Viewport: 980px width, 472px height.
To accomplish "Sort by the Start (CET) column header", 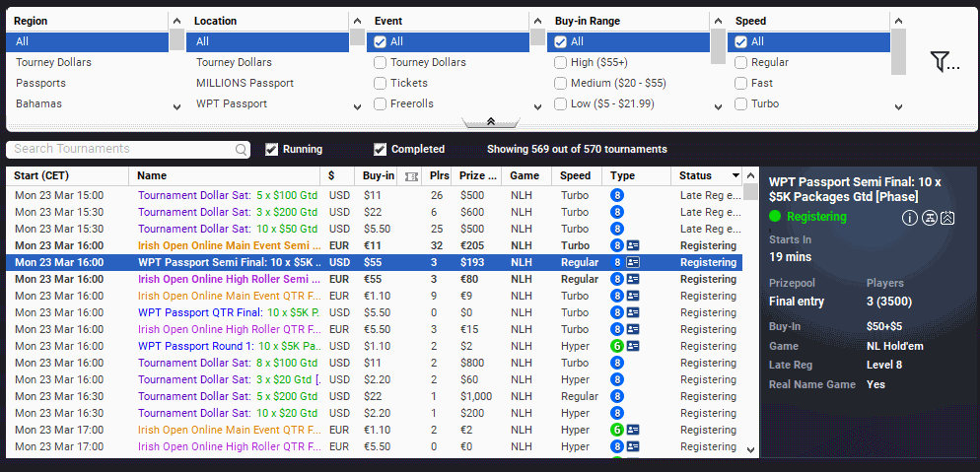I will click(x=67, y=176).
